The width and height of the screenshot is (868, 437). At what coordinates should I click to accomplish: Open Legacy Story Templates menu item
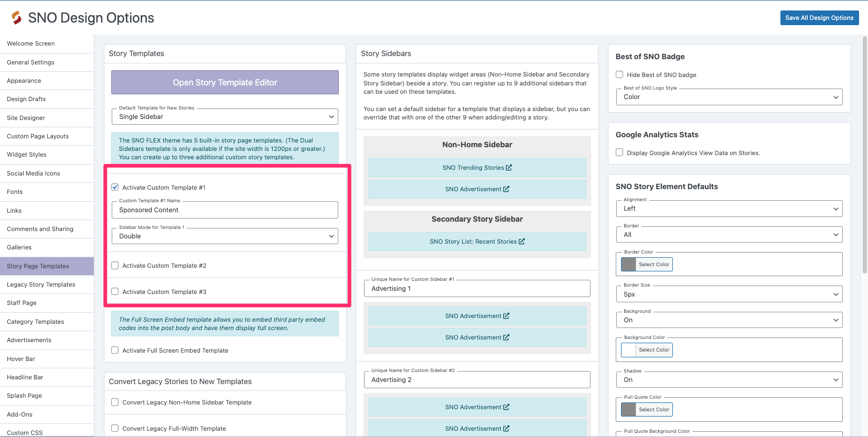[x=47, y=285]
